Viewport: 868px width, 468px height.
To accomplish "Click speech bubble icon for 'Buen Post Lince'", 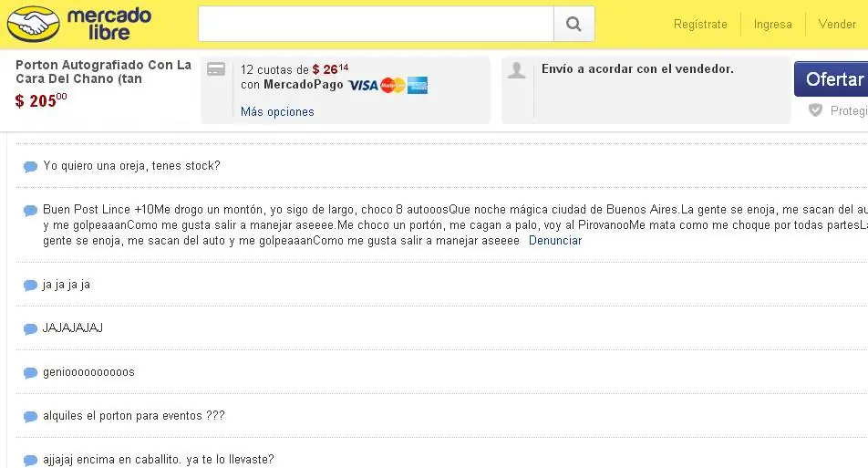I will [30, 211].
